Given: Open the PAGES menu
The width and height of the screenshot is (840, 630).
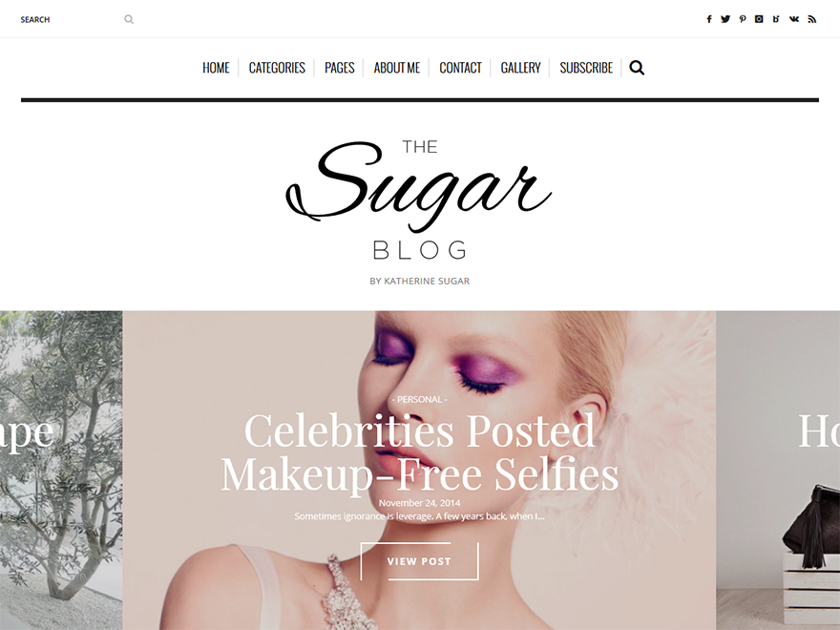Looking at the screenshot, I should tap(340, 68).
